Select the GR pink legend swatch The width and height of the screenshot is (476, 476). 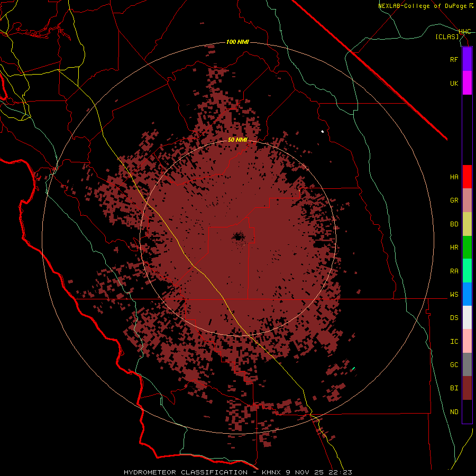[x=467, y=200]
